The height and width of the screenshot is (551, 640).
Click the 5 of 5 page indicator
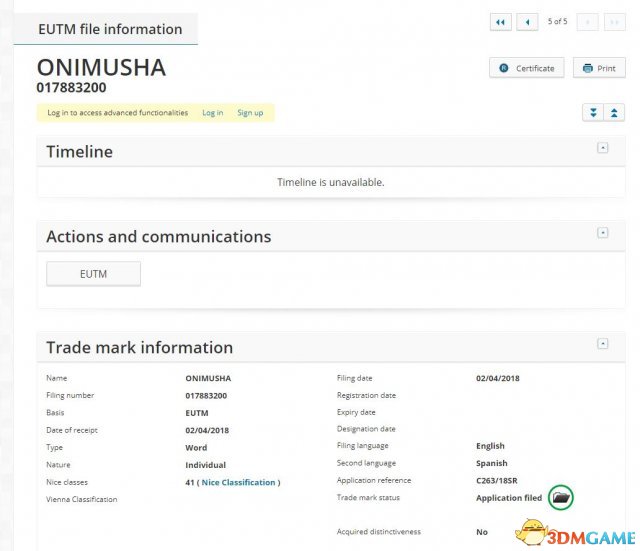558,22
